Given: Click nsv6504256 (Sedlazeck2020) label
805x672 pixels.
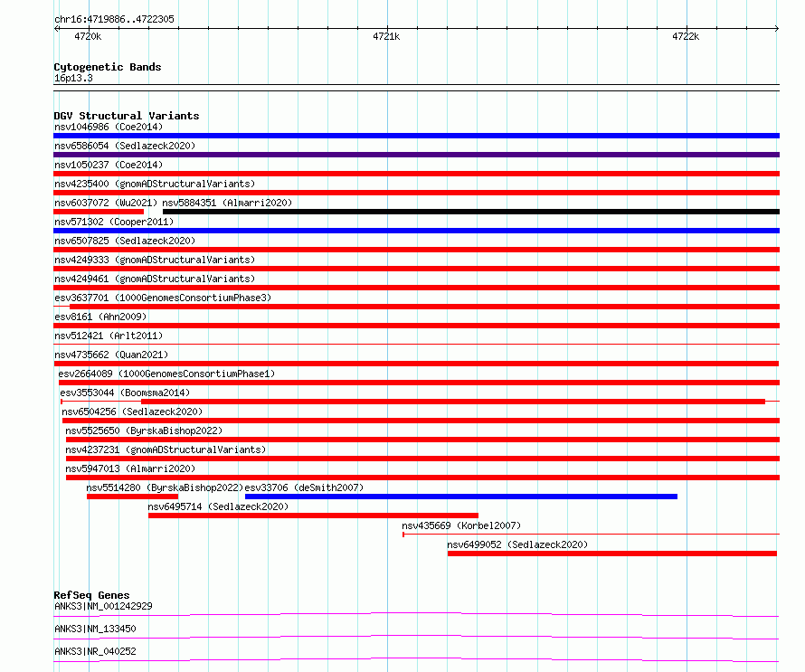Looking at the screenshot, I should click(x=132, y=412).
